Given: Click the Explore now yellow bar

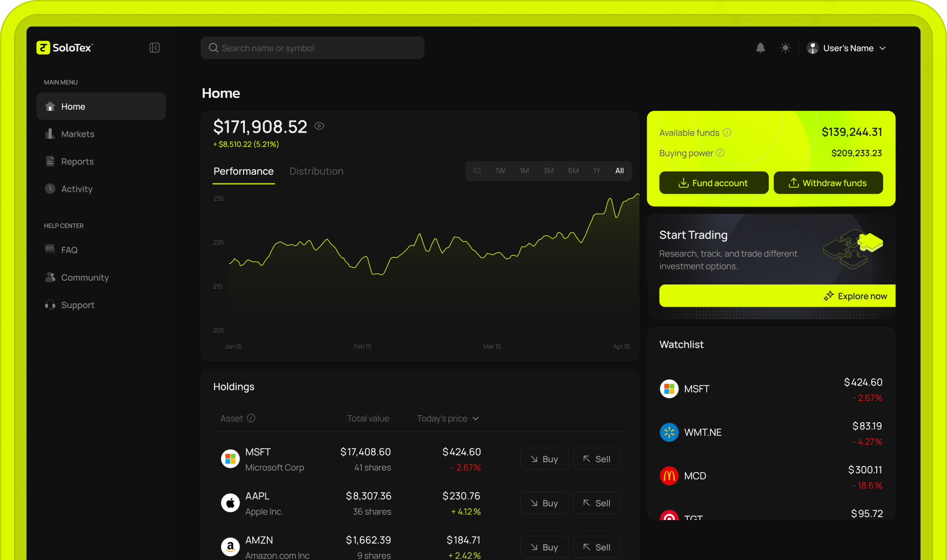Looking at the screenshot, I should point(777,296).
